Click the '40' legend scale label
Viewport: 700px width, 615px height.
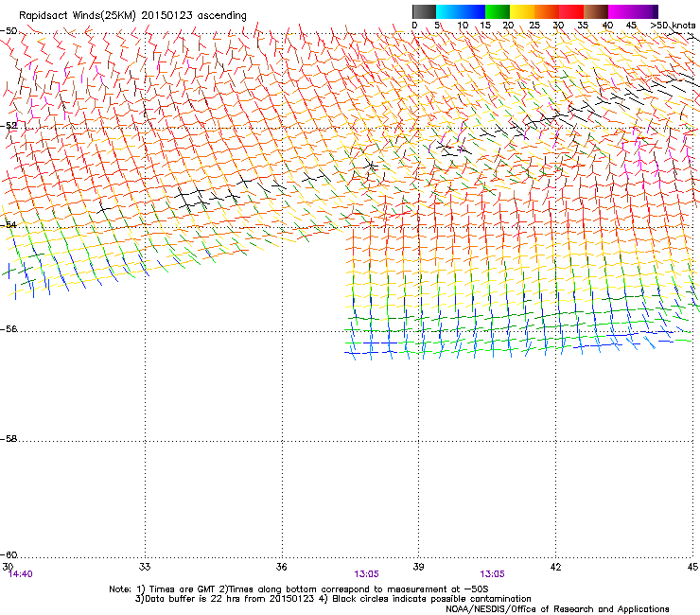pos(607,25)
